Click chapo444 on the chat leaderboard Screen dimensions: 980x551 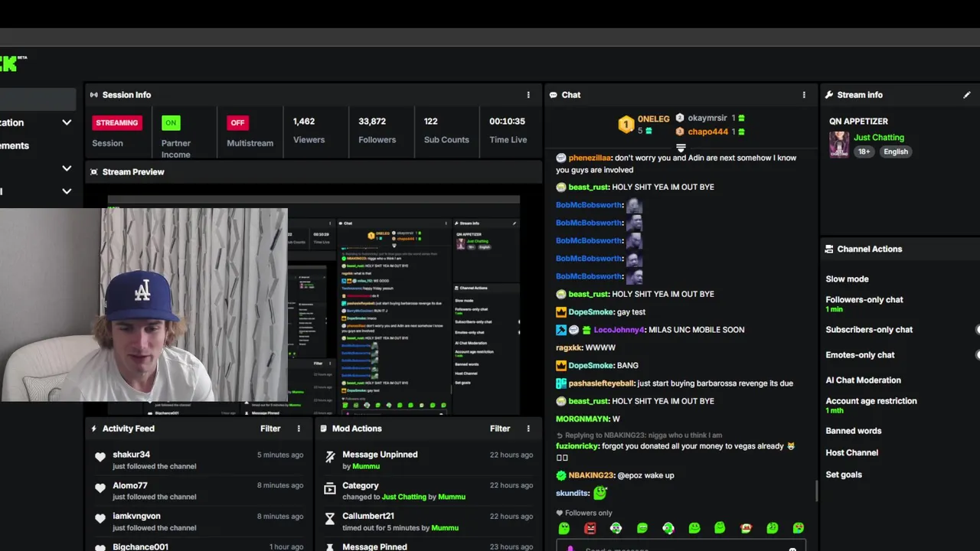(708, 132)
